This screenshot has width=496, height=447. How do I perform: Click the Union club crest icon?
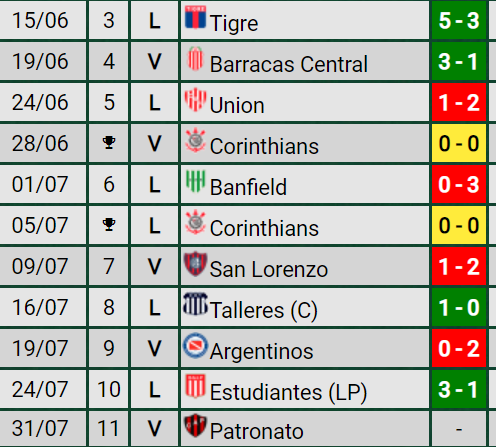click(195, 99)
